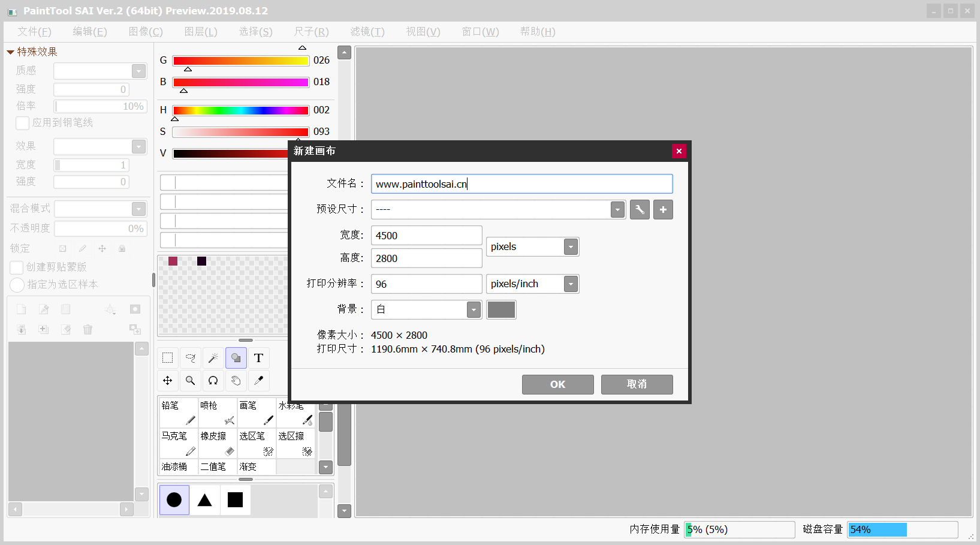Click the 文件名 input field
Viewport: 980px width, 545px height.
(x=522, y=184)
